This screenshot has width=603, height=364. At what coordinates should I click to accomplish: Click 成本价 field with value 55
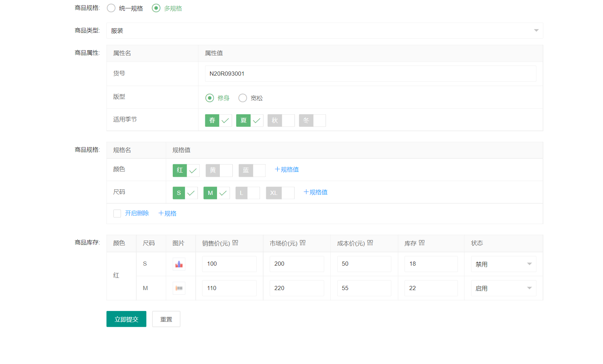364,288
